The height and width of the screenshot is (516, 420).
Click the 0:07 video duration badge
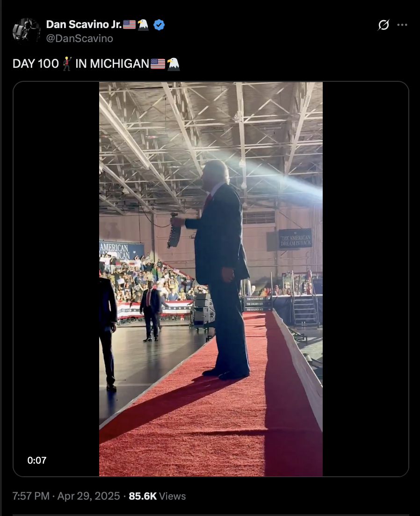pos(37,460)
